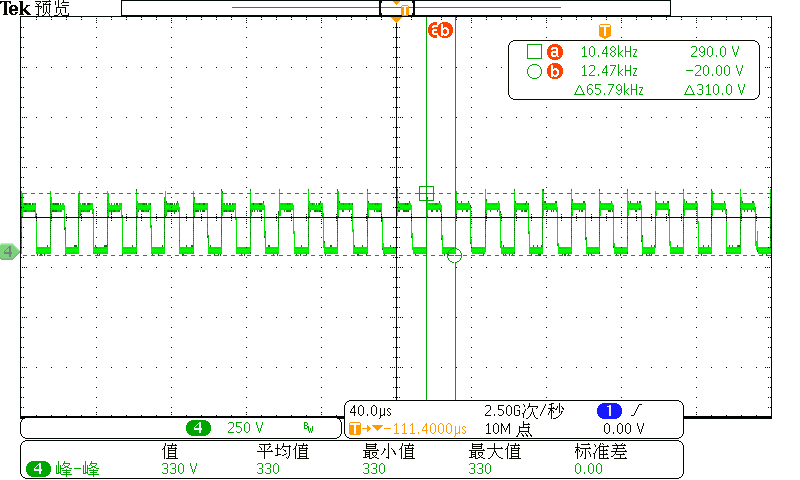Click the 330 V measurement value
The height and width of the screenshot is (480, 800).
180,469
